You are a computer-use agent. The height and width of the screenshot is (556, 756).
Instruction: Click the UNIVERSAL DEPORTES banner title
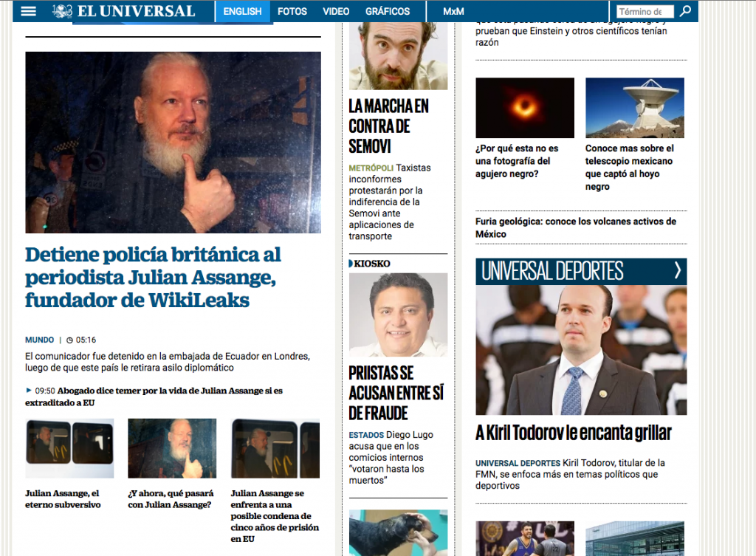[552, 271]
